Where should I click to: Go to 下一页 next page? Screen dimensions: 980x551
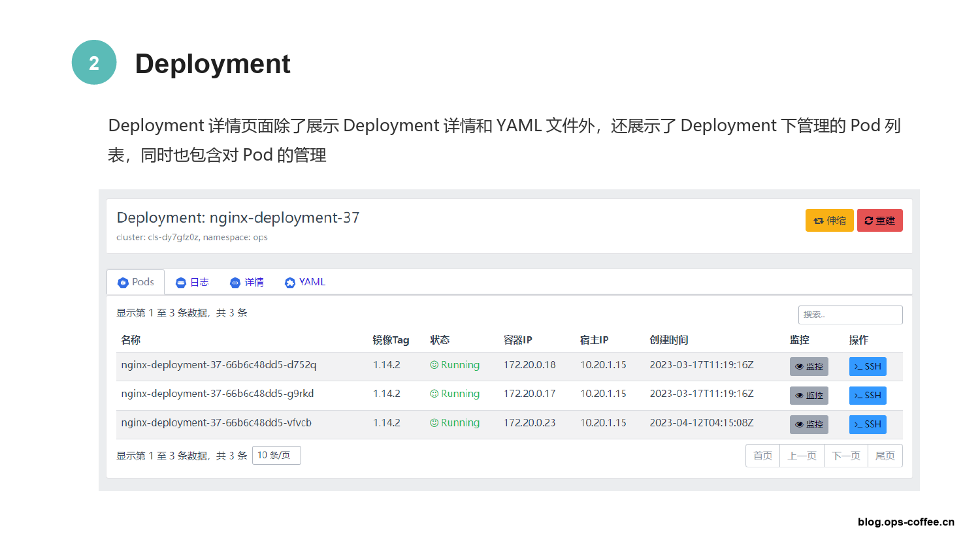[x=845, y=456]
